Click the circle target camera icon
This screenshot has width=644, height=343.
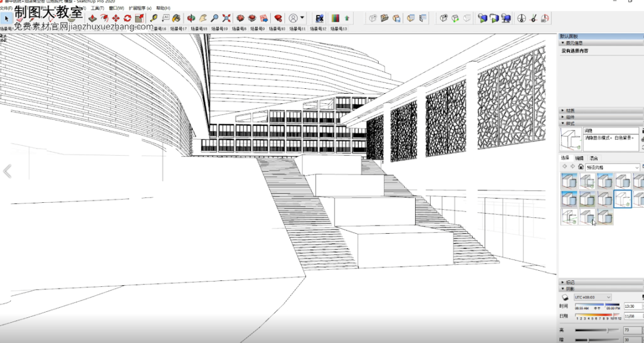click(521, 18)
